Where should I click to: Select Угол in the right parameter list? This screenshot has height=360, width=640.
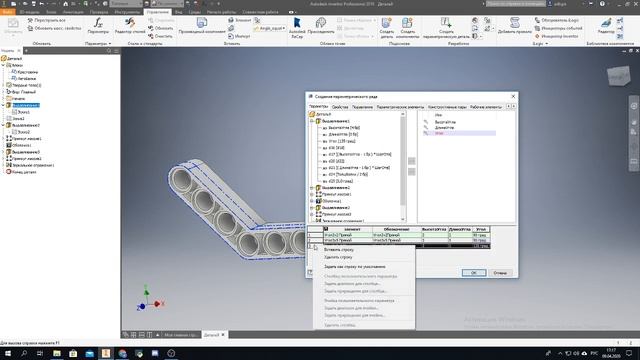click(x=459, y=133)
